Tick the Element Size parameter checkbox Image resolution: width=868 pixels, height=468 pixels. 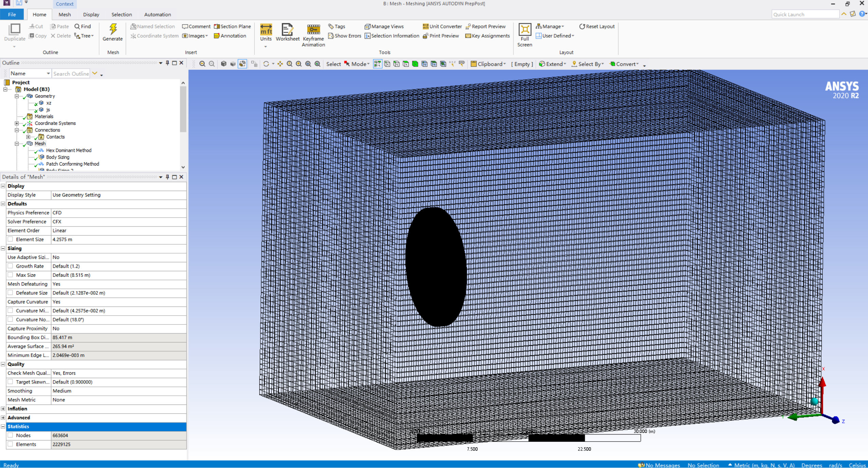pos(11,239)
